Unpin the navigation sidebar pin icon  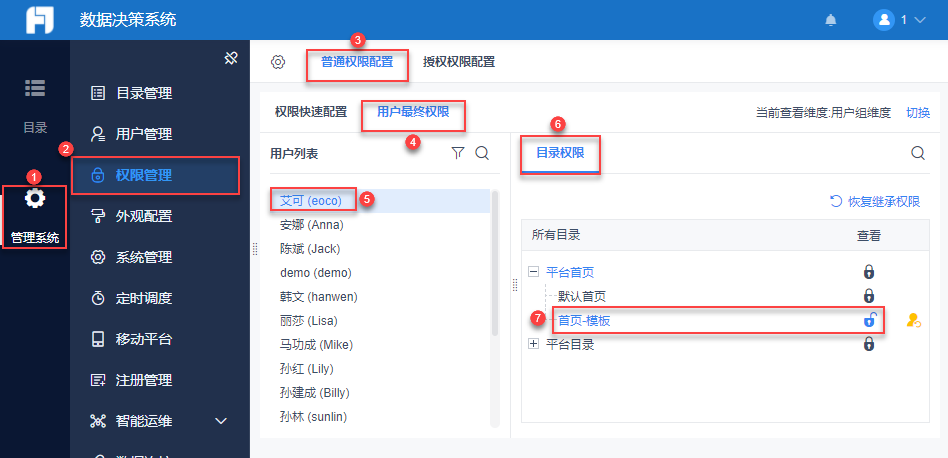point(230,59)
